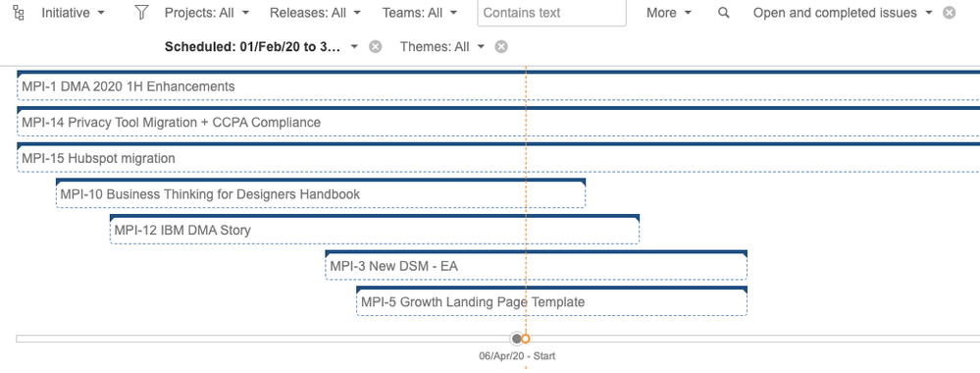980x373 pixels.
Task: Clear the Open and completed issues filter
Action: tap(950, 13)
